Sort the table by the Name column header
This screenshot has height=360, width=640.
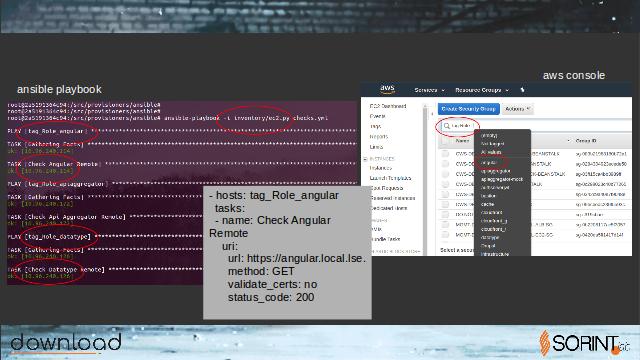pyautogui.click(x=462, y=141)
